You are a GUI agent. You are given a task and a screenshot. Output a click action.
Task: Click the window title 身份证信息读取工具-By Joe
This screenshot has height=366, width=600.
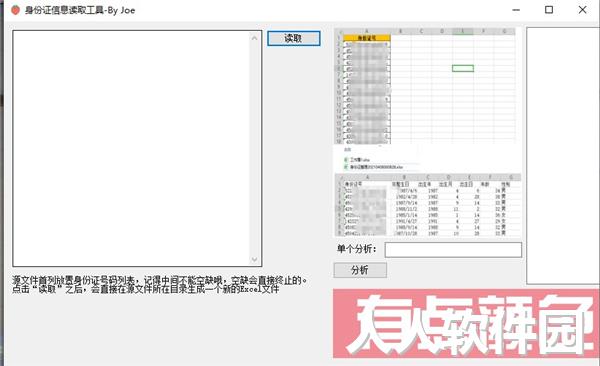tap(80, 10)
